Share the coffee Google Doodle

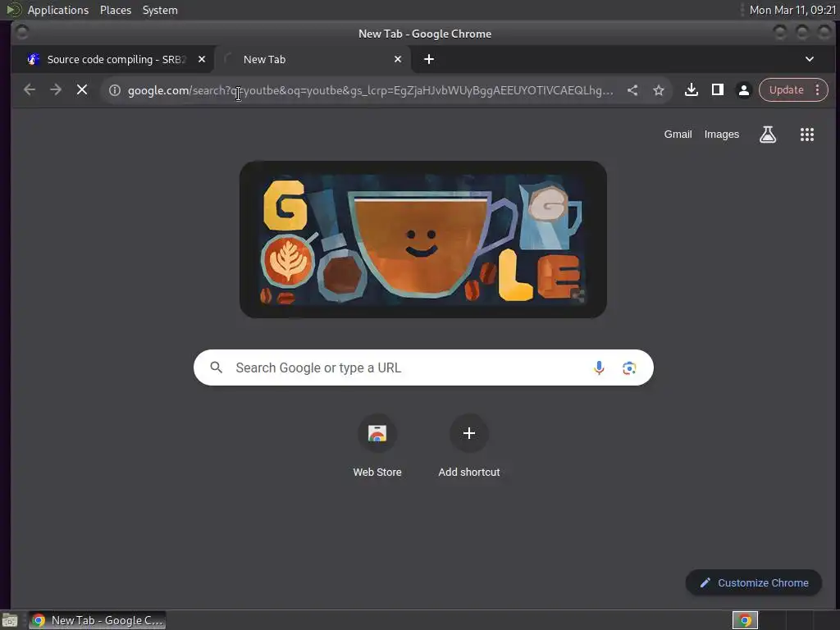coord(578,295)
